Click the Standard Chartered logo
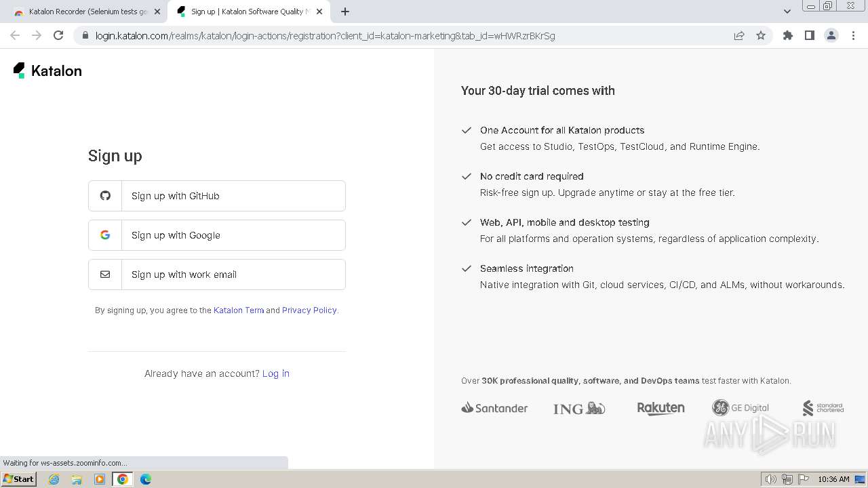This screenshot has height=488, width=868. 823,408
